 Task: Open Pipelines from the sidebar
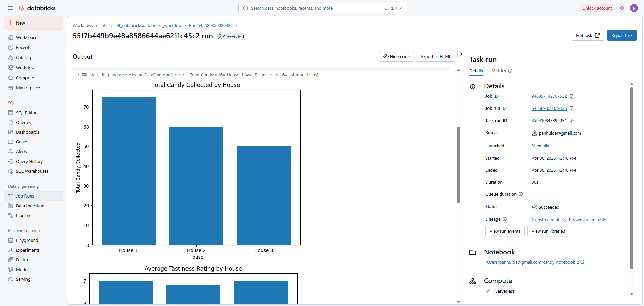tap(34, 215)
